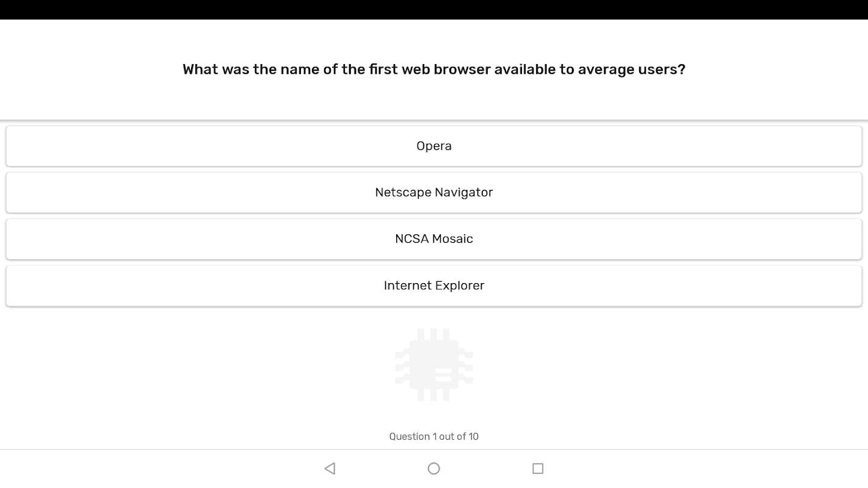Tap the first answer card, Opera
This screenshot has width=868, height=488.
click(x=434, y=146)
